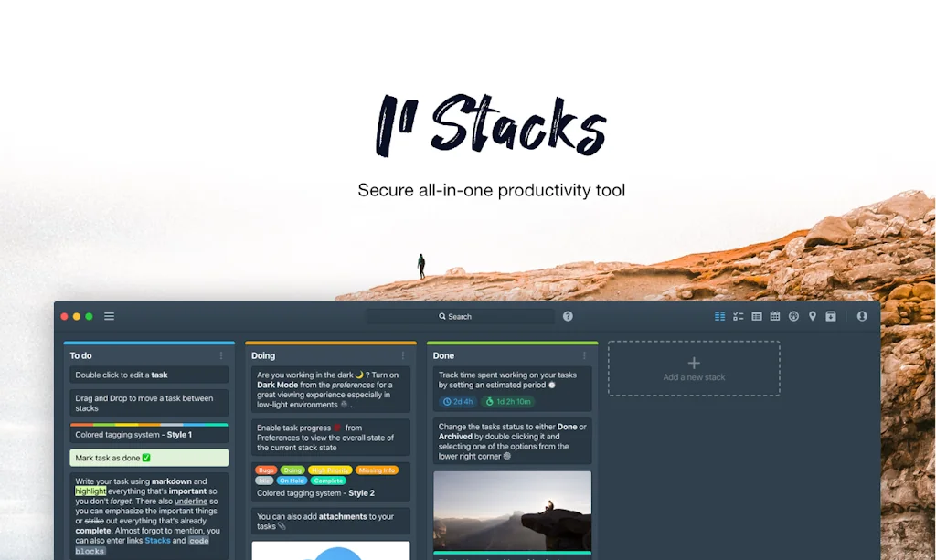Image resolution: width=936 pixels, height=560 pixels.
Task: Open the To do stack options menu
Action: 222,355
